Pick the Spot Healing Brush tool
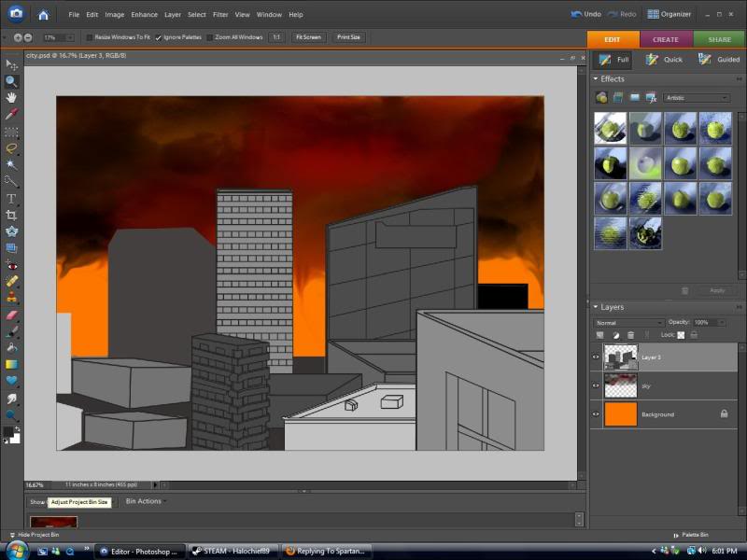The image size is (747, 560). (11, 282)
